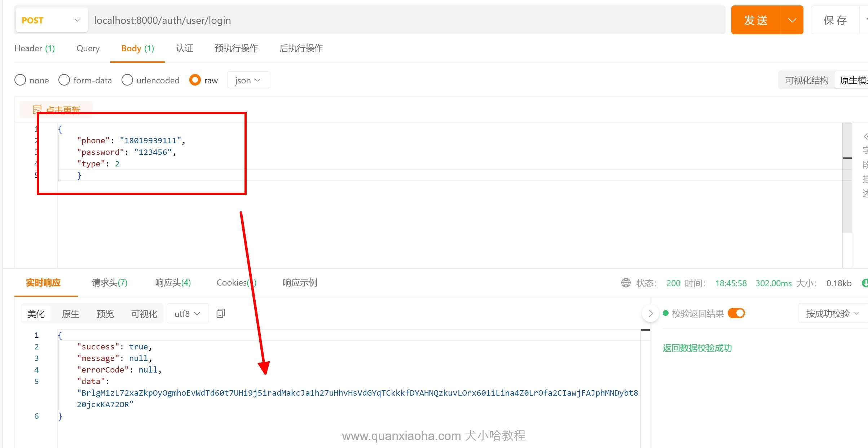Select the none body type radio
This screenshot has width=868, height=448.
20,80
